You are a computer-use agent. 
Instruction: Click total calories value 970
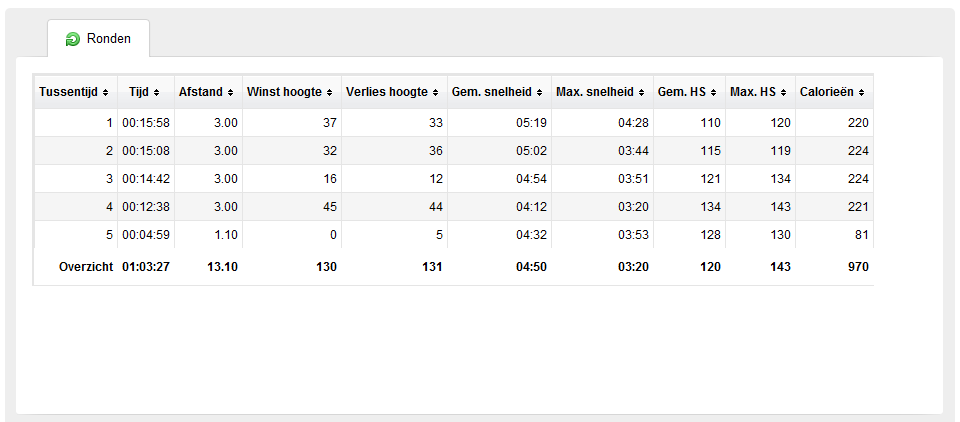coord(858,267)
